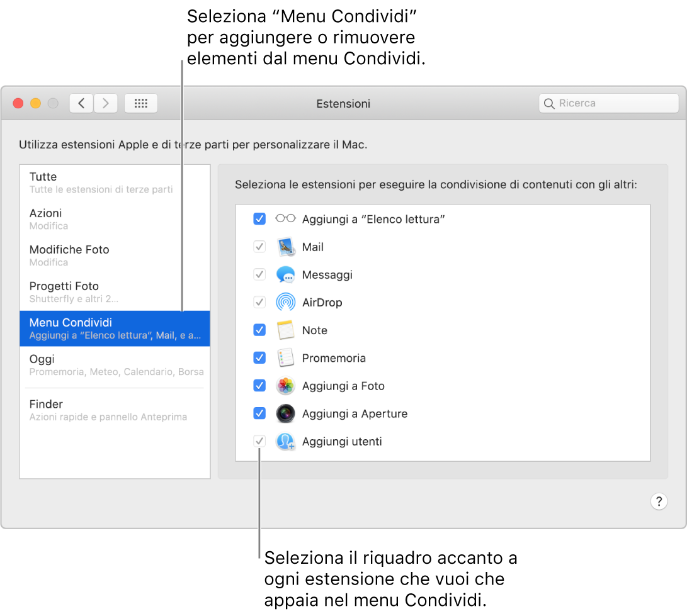Click the Note notepad icon
687x616 pixels.
(285, 330)
